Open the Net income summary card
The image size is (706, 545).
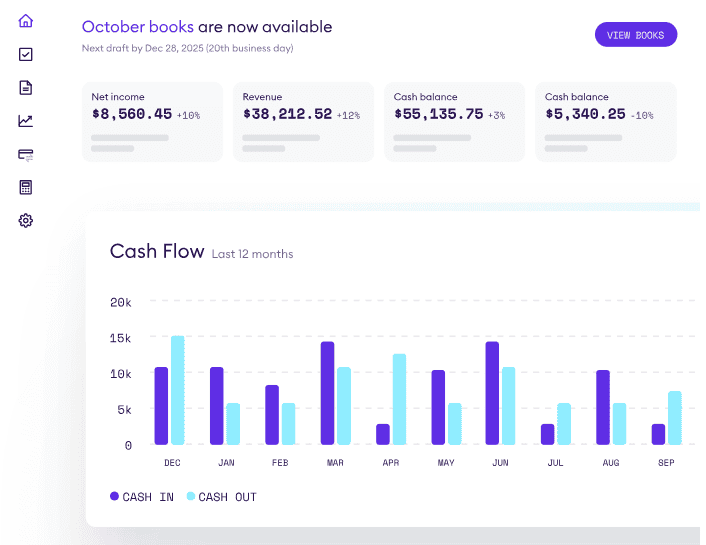click(x=150, y=121)
